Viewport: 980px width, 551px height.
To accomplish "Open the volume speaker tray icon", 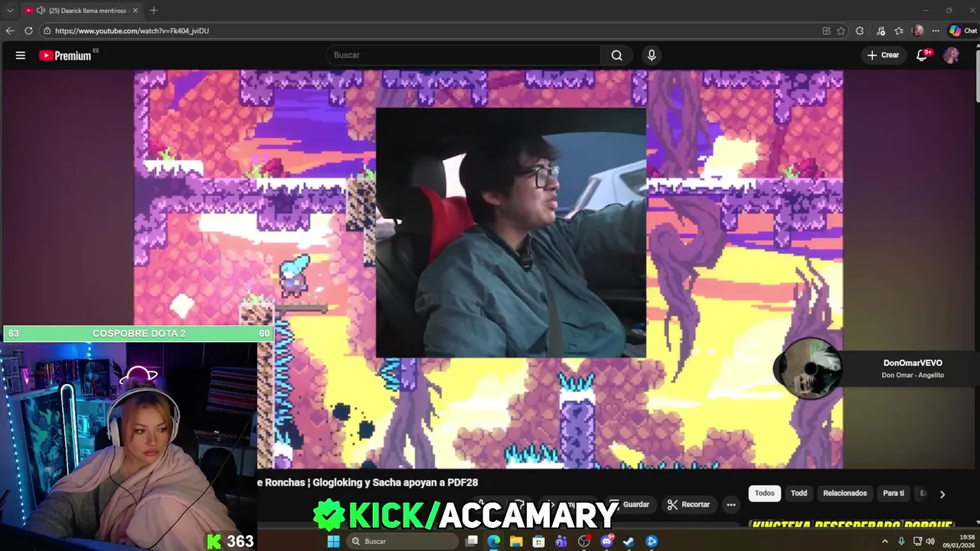I will pyautogui.click(x=930, y=541).
